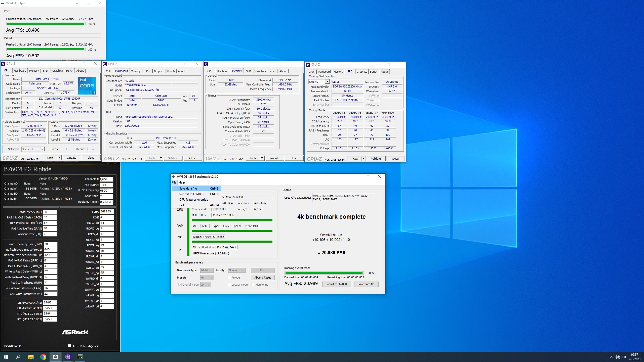644x362 pixels.
Task: Enable Pmode checkbox
Action: 229,278
